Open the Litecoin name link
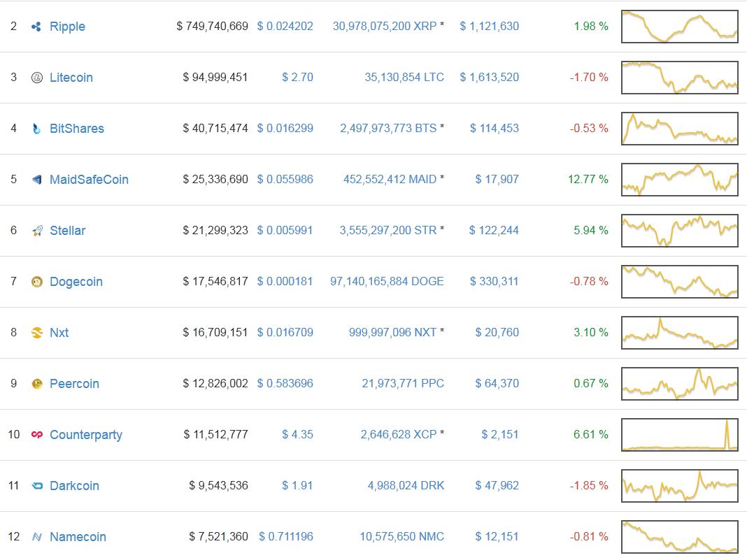This screenshot has height=560, width=747. tap(71, 78)
